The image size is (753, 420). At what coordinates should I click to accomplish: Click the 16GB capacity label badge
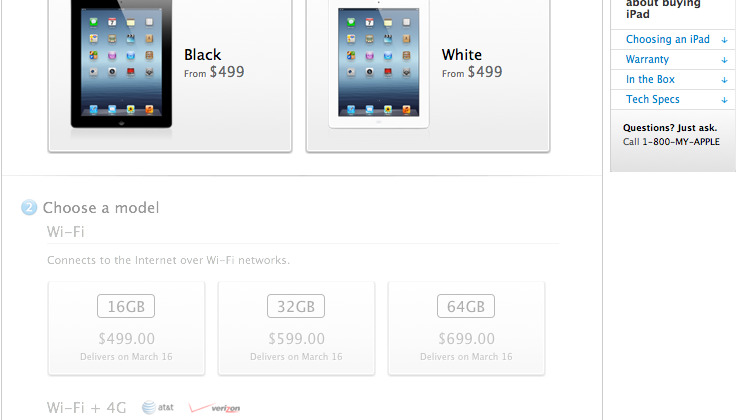coord(126,306)
